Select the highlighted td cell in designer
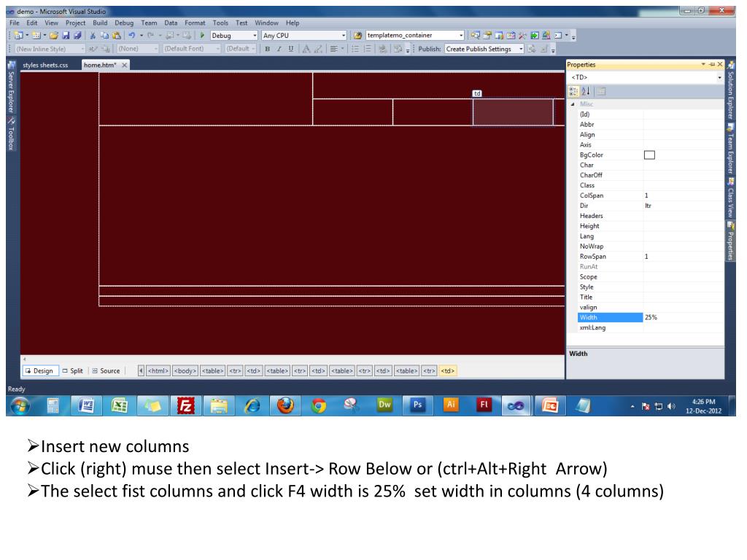747x560 pixels. tap(513, 112)
